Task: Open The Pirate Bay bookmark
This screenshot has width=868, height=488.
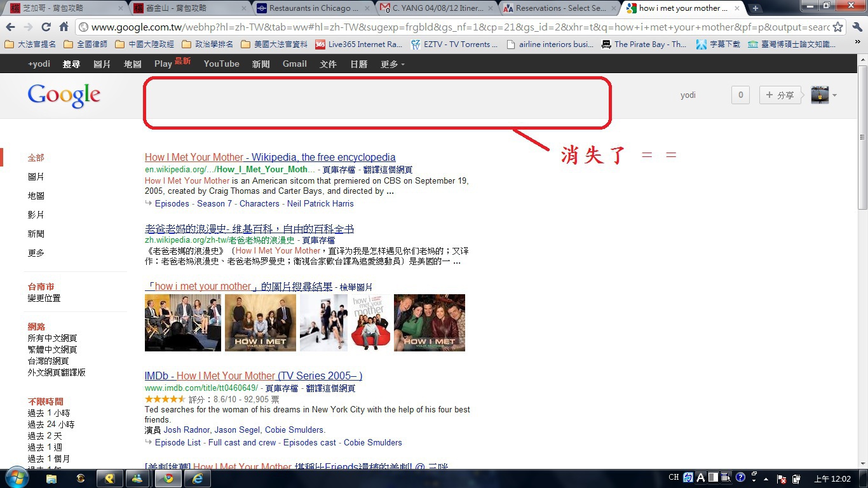Action: (644, 44)
